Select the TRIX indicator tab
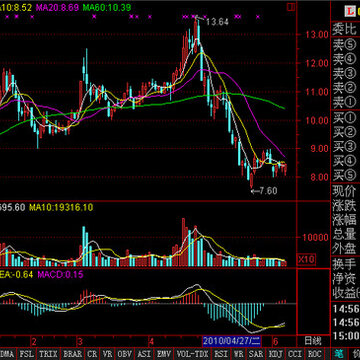 [x=49, y=354]
